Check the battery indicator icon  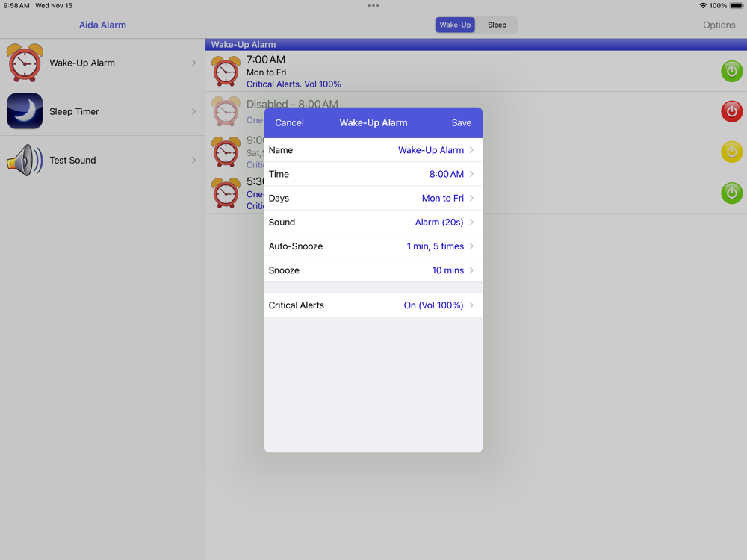(x=736, y=6)
